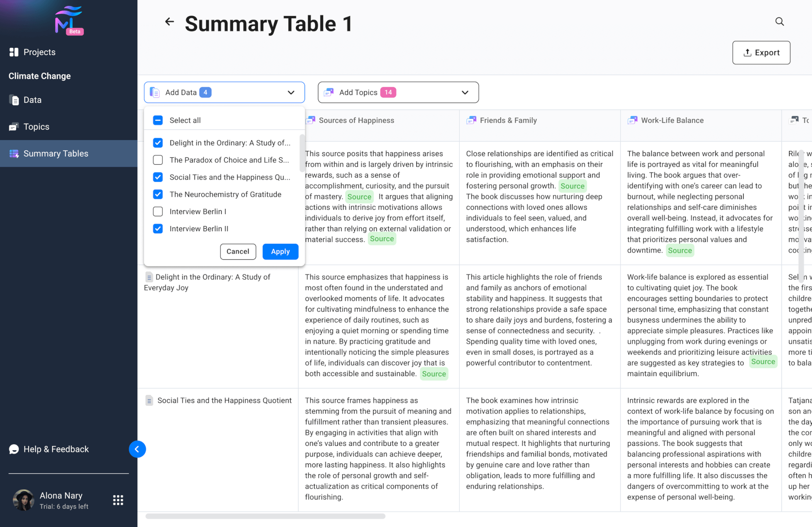Open Source link after 'personal values and downtime'

pos(680,250)
